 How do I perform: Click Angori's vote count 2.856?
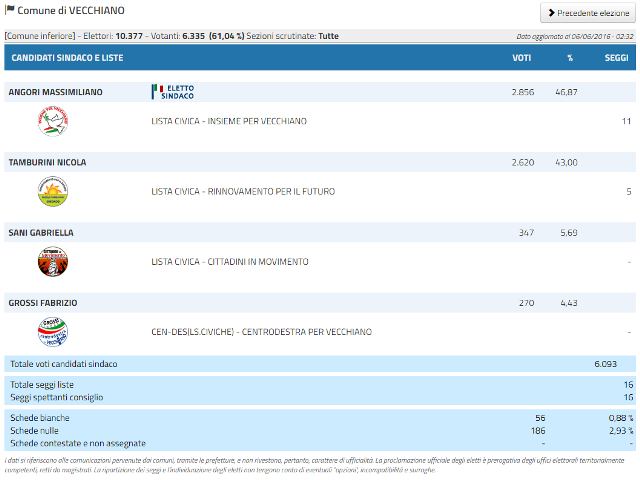click(x=523, y=92)
